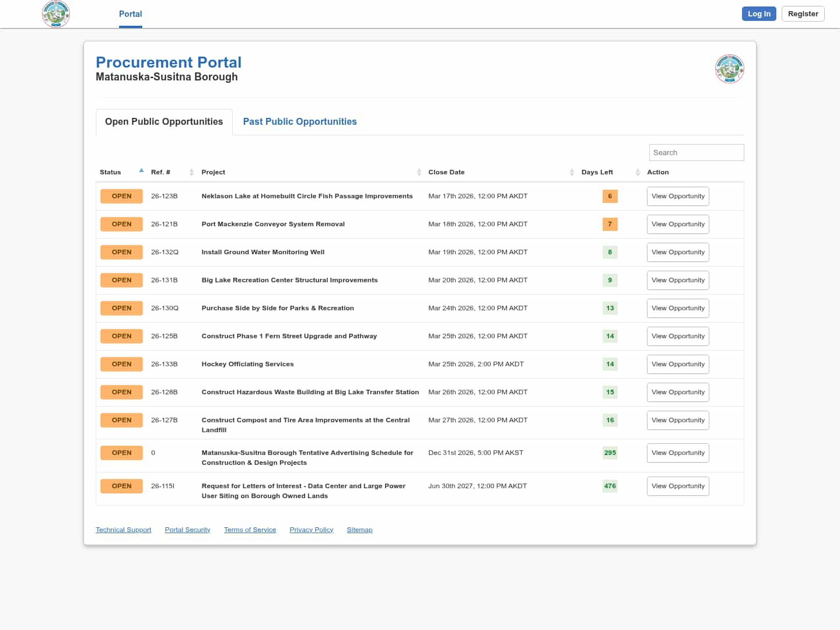The image size is (840, 630).
Task: Open the Privacy Policy footer link
Action: [311, 530]
